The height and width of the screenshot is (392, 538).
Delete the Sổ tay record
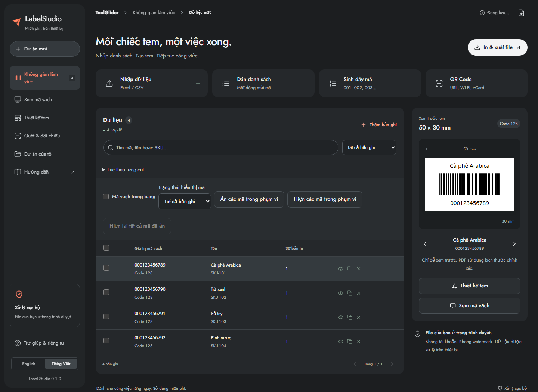pos(359,317)
